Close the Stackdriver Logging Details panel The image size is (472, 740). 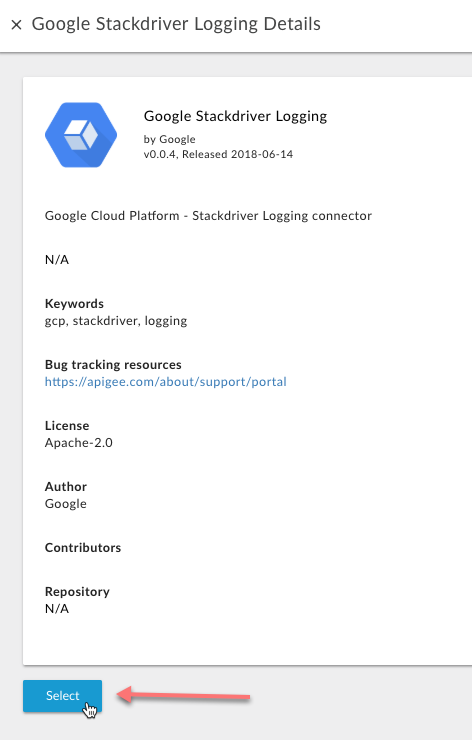pos(17,25)
